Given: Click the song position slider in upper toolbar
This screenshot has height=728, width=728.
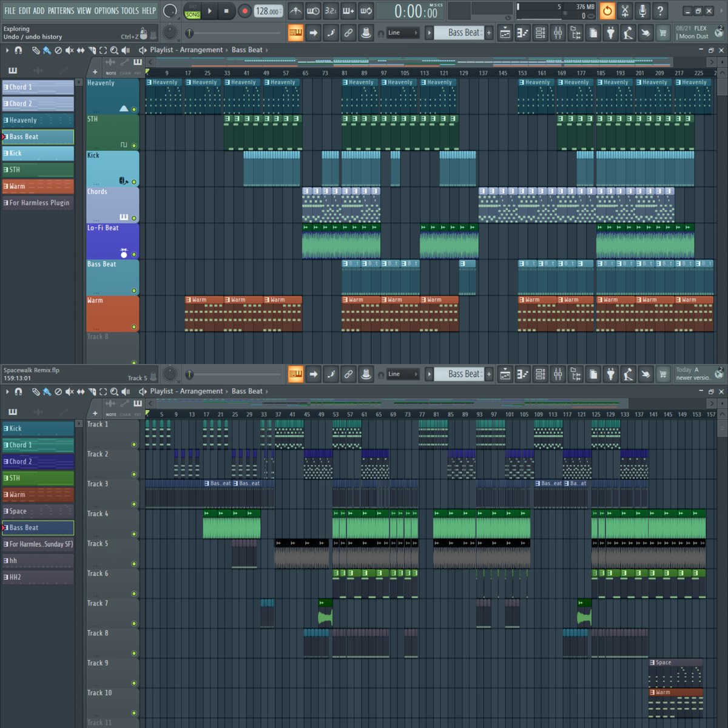Looking at the screenshot, I should 234,33.
